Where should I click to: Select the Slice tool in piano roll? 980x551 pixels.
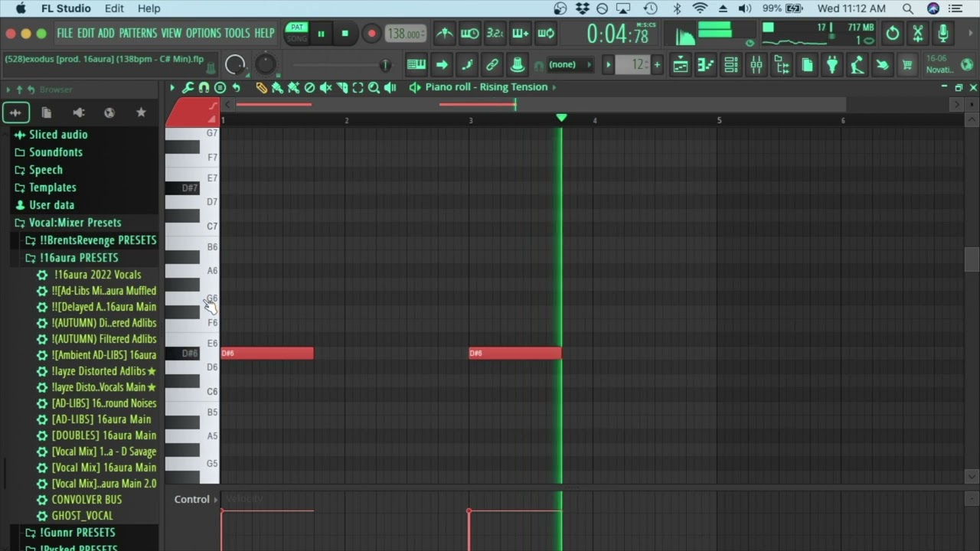point(341,87)
